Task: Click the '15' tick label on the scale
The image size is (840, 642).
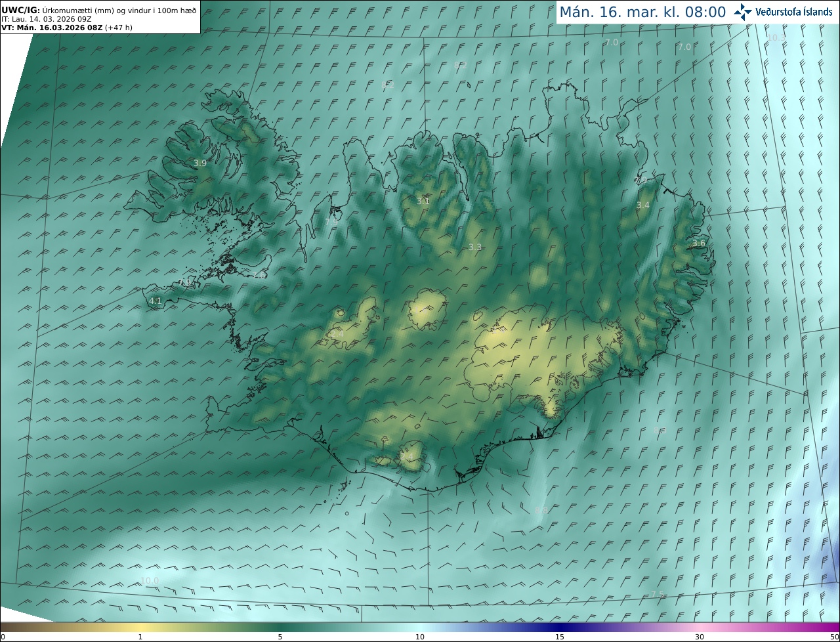Action: [560, 637]
